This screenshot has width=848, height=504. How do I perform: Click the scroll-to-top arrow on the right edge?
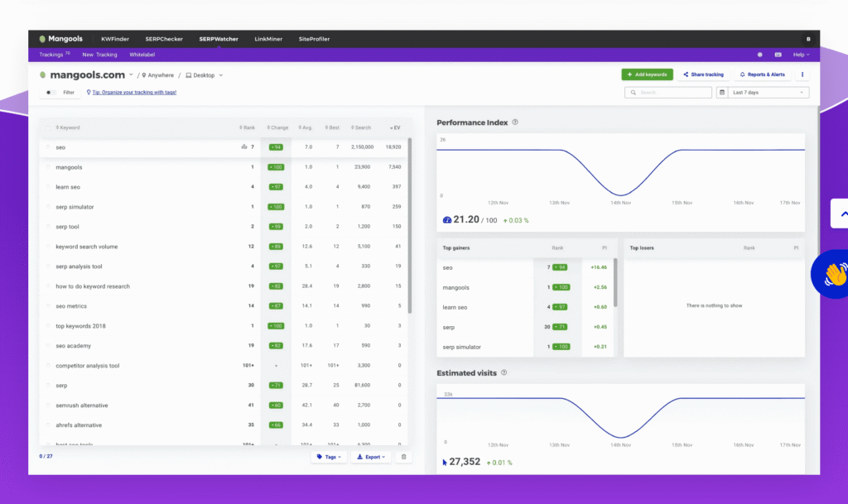pos(840,214)
